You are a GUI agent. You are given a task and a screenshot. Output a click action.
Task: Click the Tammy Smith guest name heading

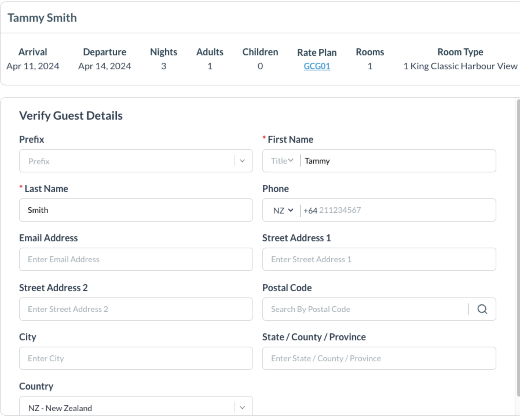(x=42, y=18)
